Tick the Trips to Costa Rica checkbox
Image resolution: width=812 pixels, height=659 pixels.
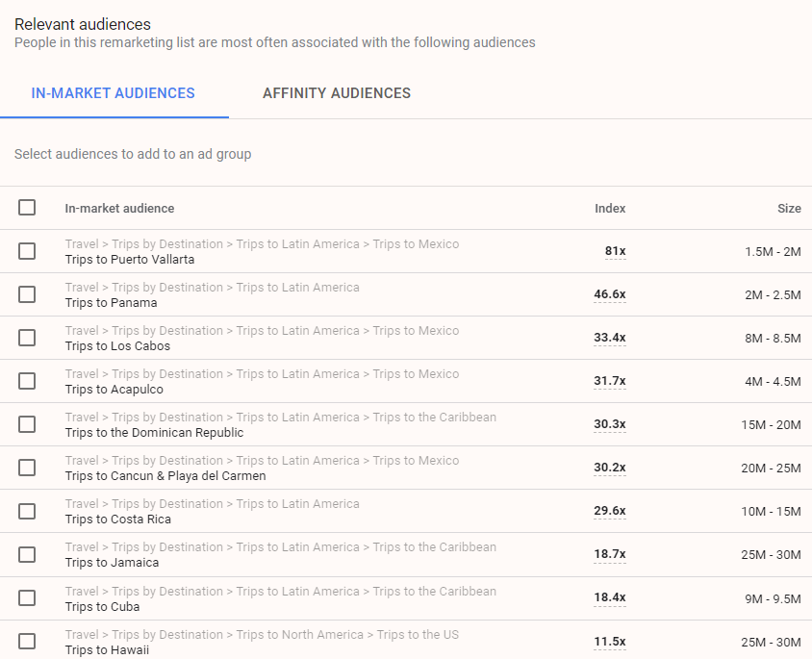pyautogui.click(x=27, y=511)
